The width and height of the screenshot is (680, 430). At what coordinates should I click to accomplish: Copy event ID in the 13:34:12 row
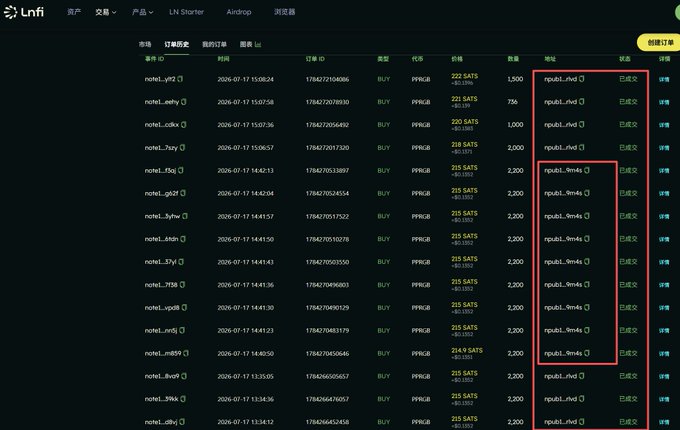pyautogui.click(x=182, y=422)
